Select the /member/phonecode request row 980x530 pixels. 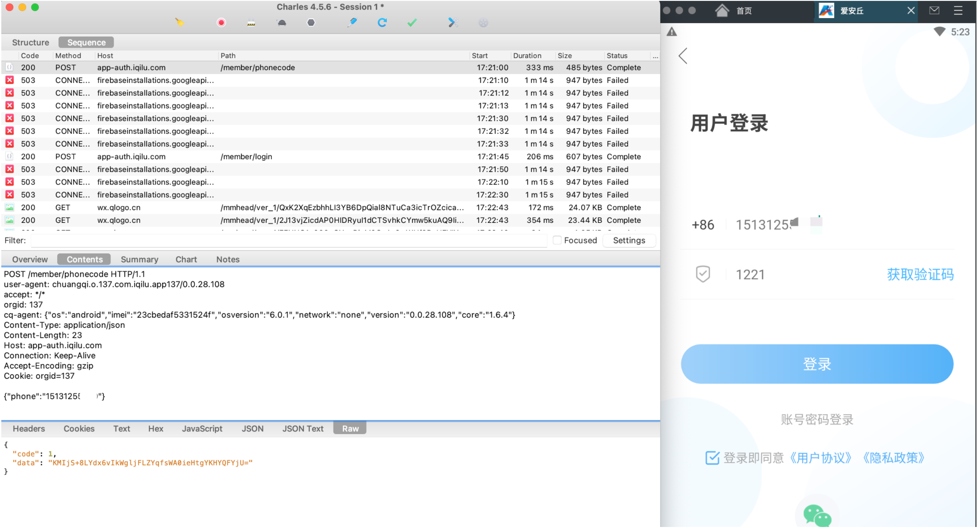(x=330, y=68)
